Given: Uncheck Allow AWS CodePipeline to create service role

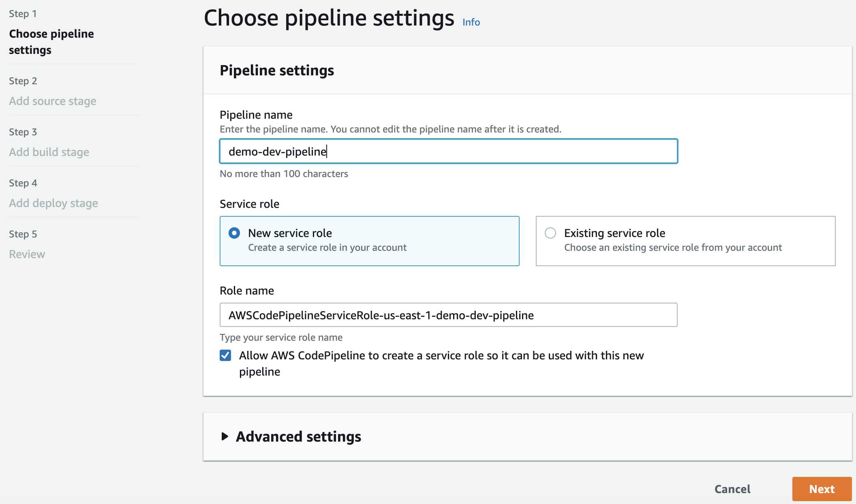Looking at the screenshot, I should click(225, 355).
